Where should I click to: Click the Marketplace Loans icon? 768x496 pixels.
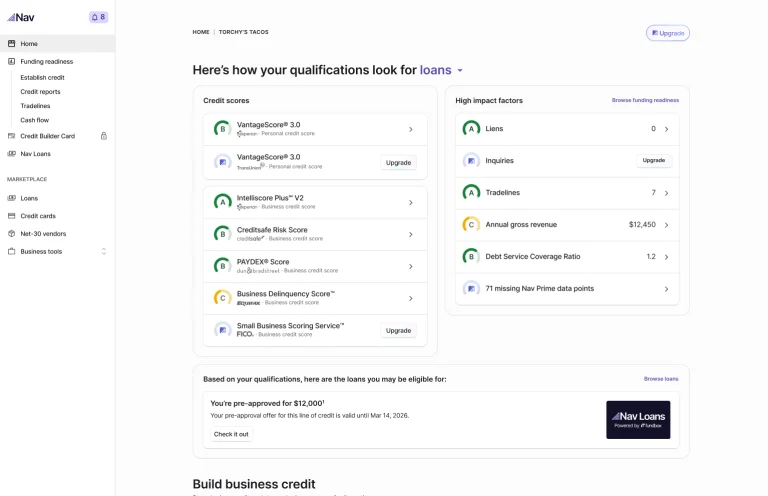(x=11, y=198)
